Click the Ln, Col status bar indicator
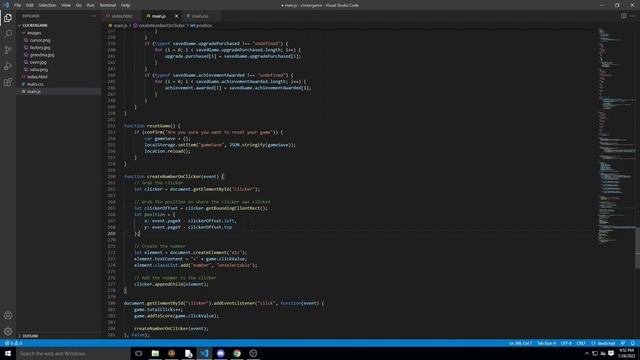 (x=520, y=343)
